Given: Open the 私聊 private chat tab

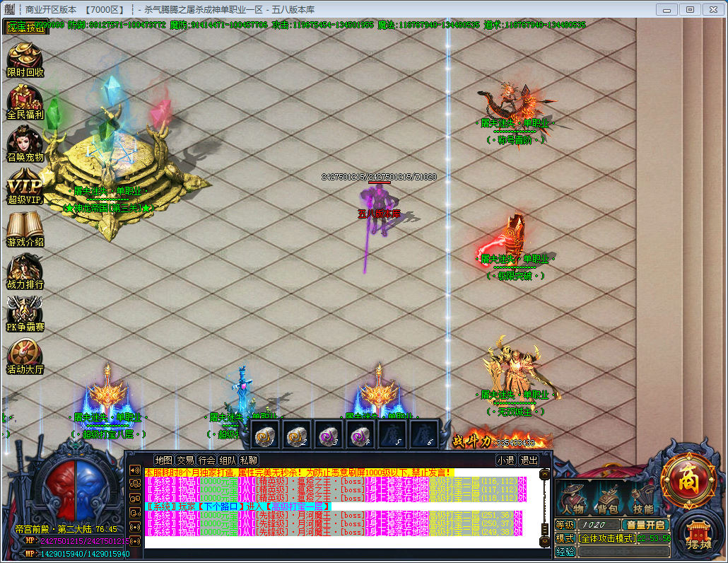Looking at the screenshot, I should point(249,460).
